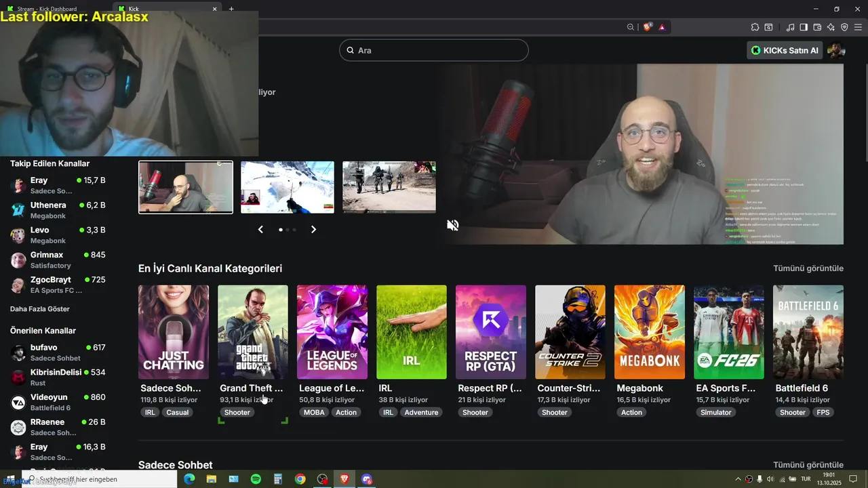Open the Grand Theft Auto category card

(253, 332)
